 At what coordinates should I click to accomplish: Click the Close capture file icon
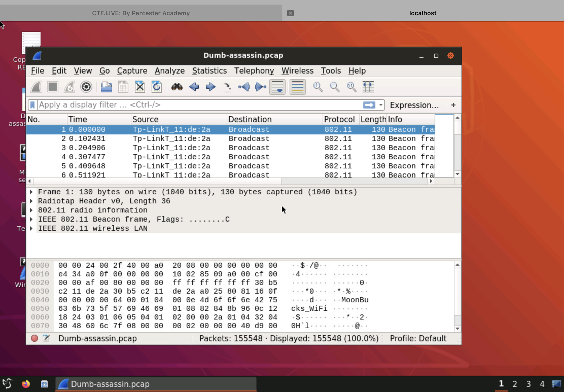pos(140,87)
